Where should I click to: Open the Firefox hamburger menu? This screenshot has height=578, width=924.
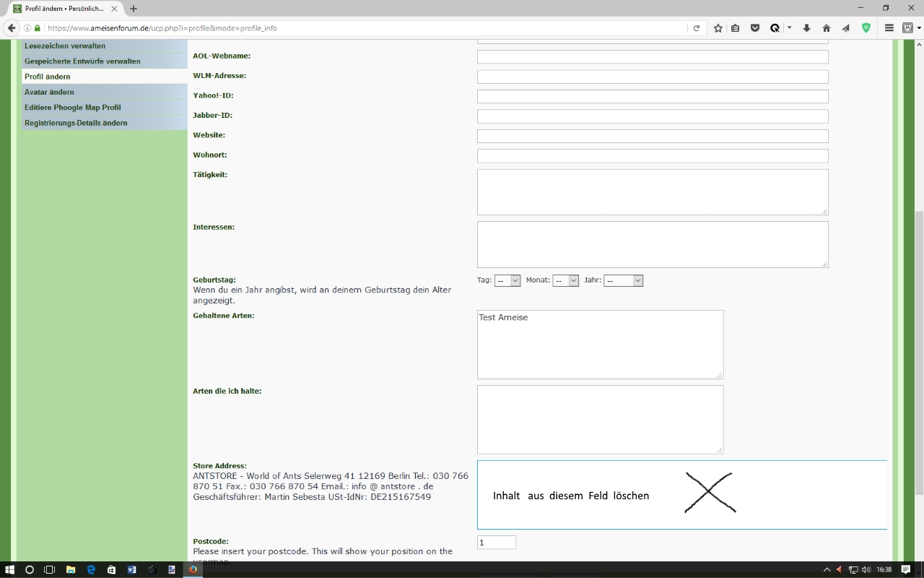[x=889, y=28]
